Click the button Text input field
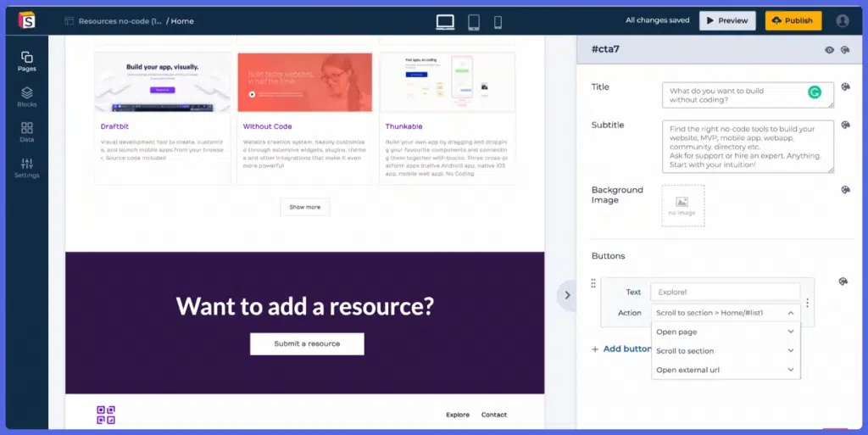This screenshot has height=435, width=868. pyautogui.click(x=725, y=292)
